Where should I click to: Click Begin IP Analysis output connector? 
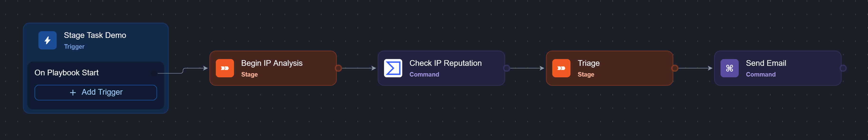[338, 68]
